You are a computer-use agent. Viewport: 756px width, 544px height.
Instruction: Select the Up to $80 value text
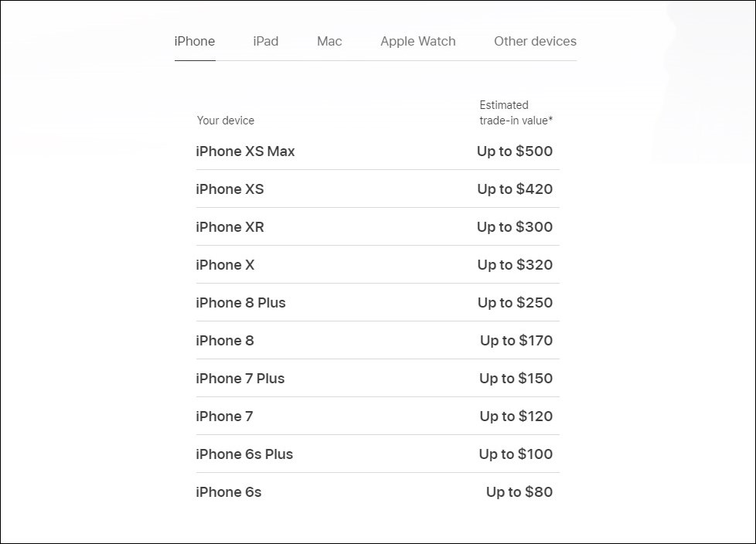click(x=519, y=492)
